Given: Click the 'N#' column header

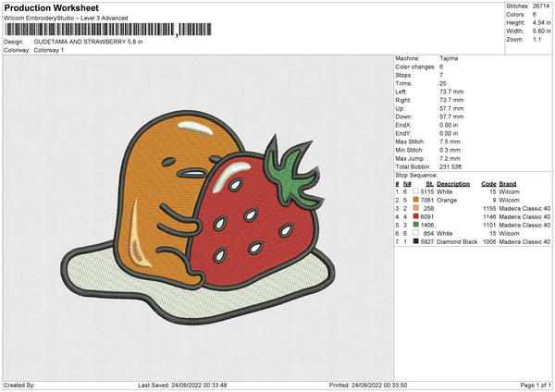Looking at the screenshot, I should coord(407,184).
